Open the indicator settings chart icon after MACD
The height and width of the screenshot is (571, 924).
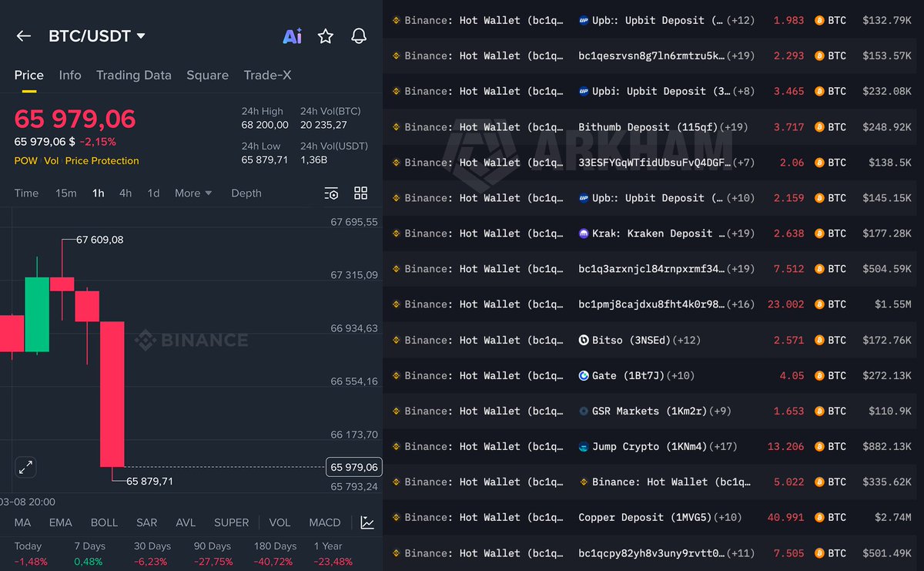(367, 522)
